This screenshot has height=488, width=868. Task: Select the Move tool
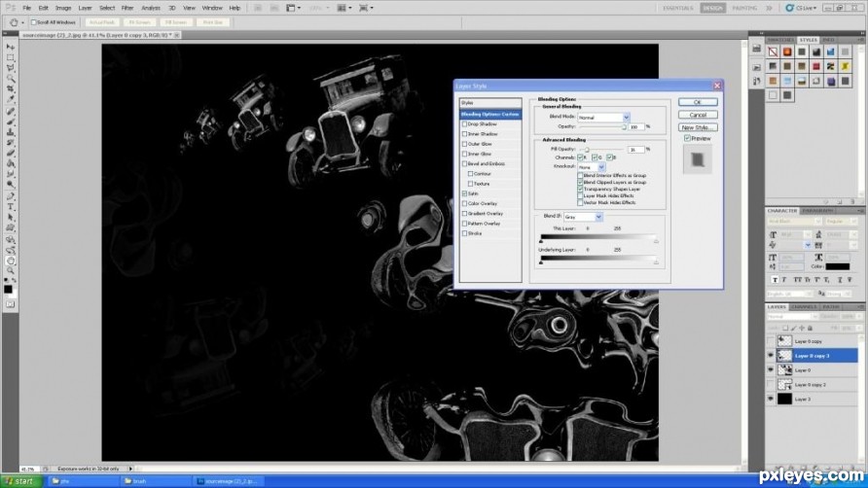point(11,47)
